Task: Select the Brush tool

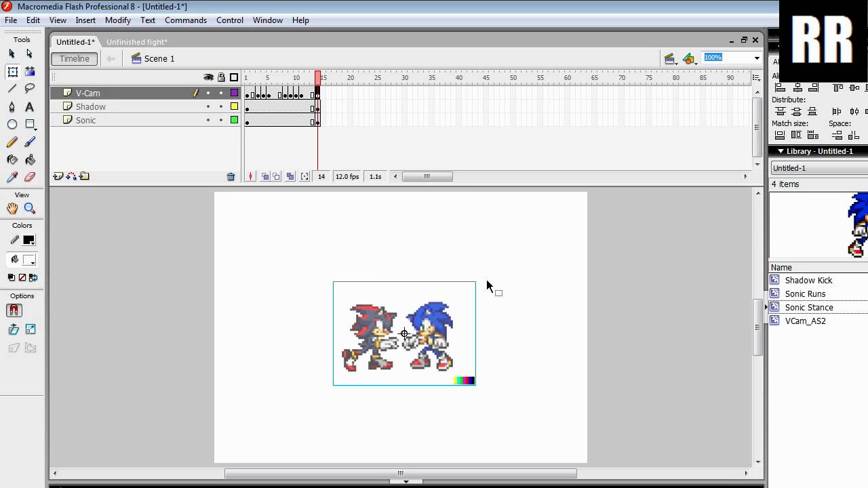Action: 30,142
